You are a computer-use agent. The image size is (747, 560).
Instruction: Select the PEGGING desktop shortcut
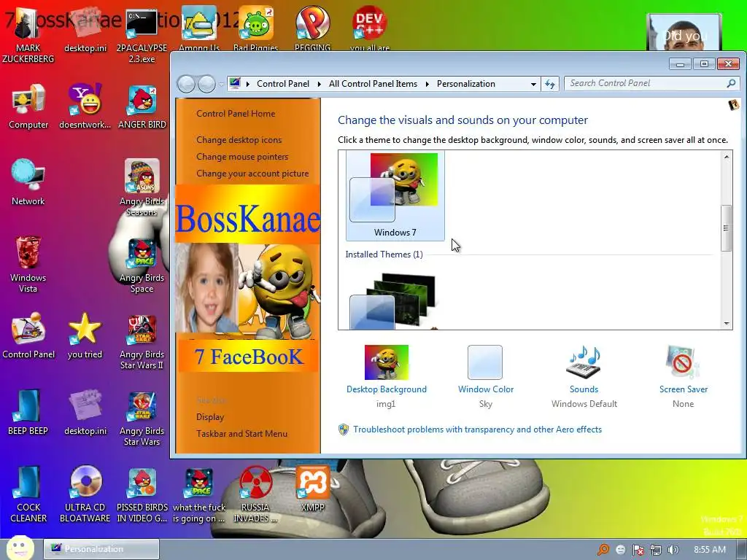pos(312,28)
